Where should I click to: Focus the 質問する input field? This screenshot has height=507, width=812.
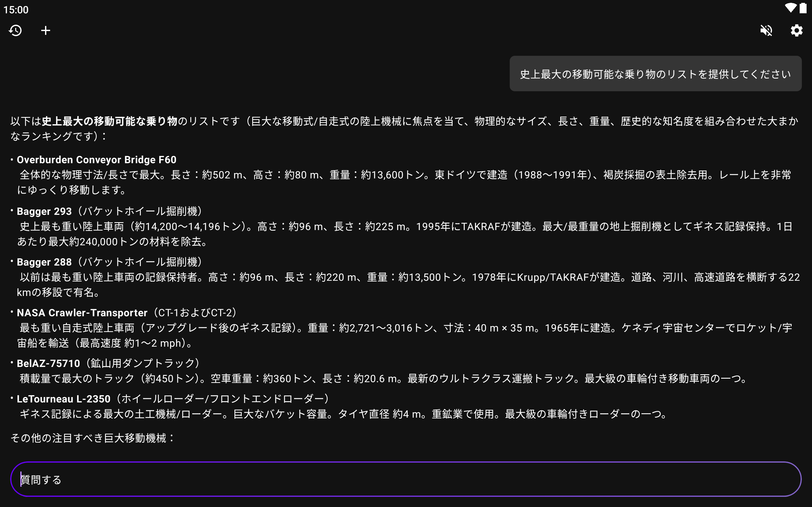click(x=405, y=479)
